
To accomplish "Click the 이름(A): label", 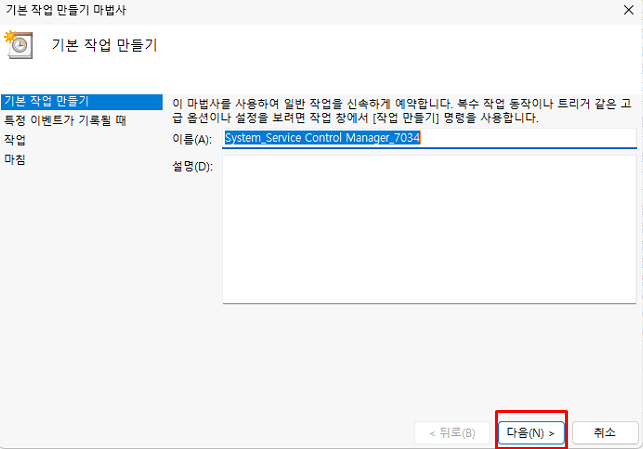I will [x=192, y=140].
